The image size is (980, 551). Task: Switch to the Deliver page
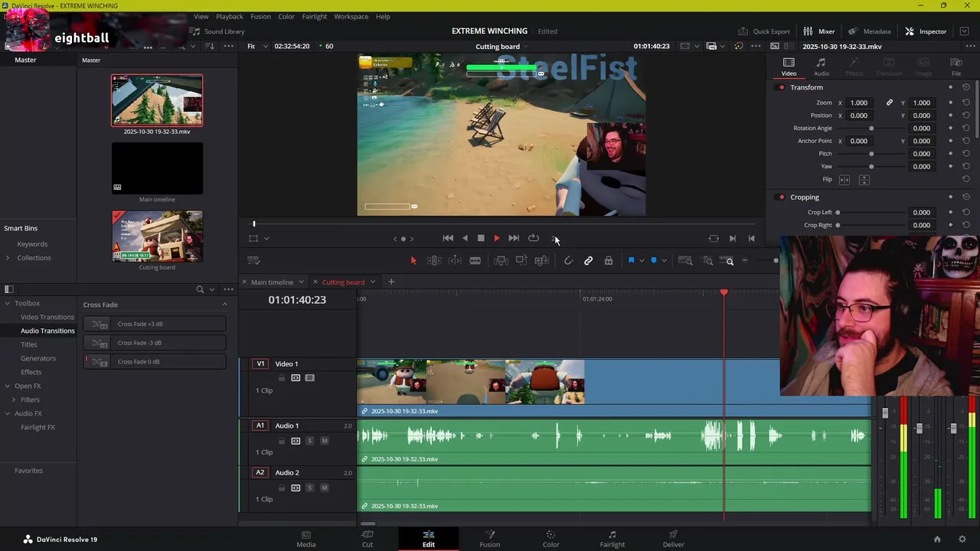pyautogui.click(x=674, y=539)
